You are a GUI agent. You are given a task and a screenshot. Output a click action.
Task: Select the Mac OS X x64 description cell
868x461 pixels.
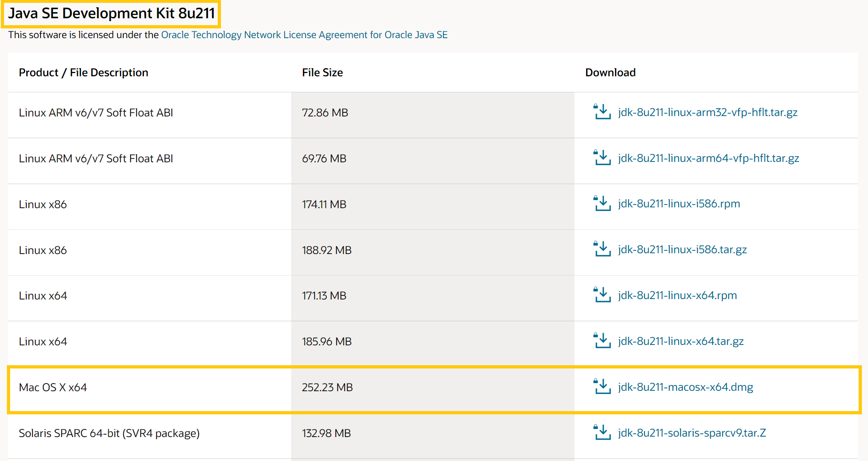click(150, 388)
